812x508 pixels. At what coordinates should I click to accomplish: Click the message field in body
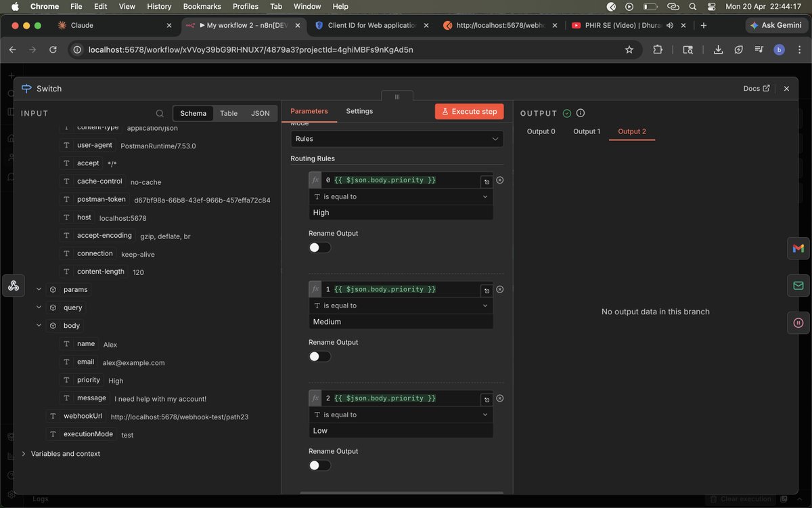(x=85, y=398)
